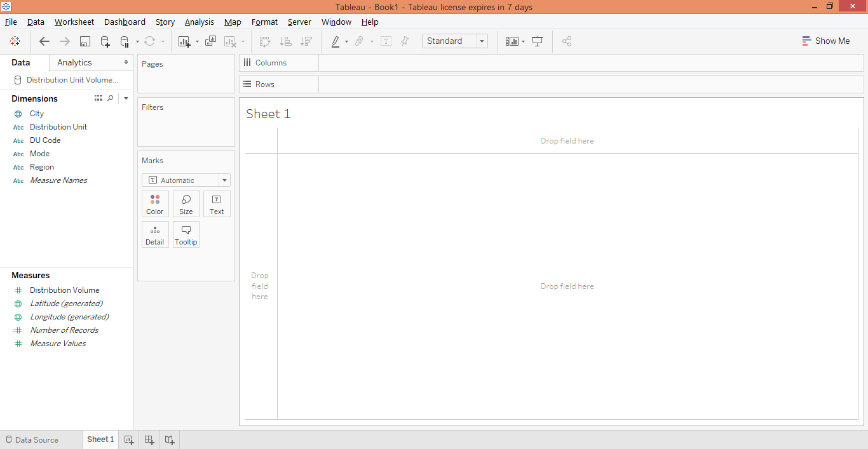Select the Number of Records measure

click(x=64, y=330)
